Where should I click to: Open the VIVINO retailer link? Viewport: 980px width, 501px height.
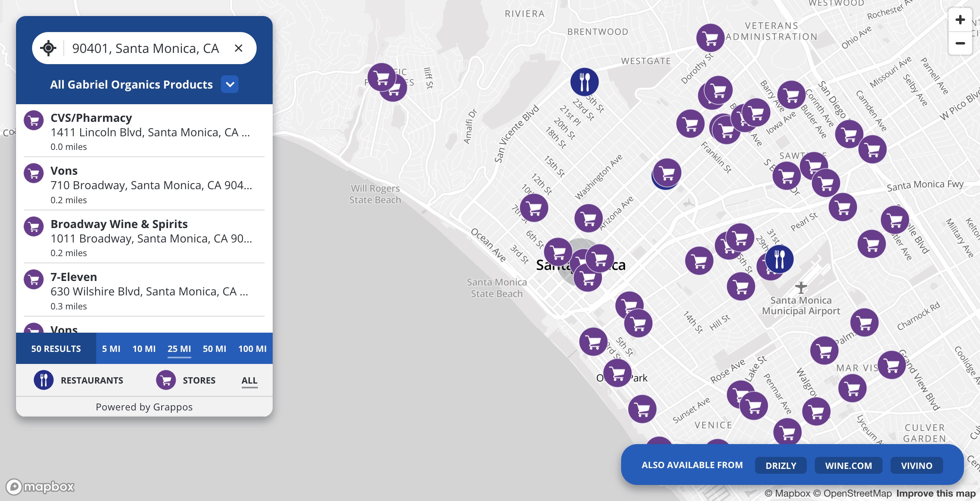[917, 465]
